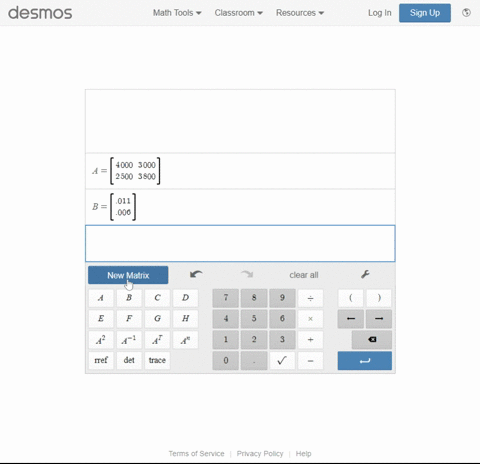Viewport: 480px width, 464px height.
Task: Expand the Resources dropdown menu
Action: (x=300, y=13)
